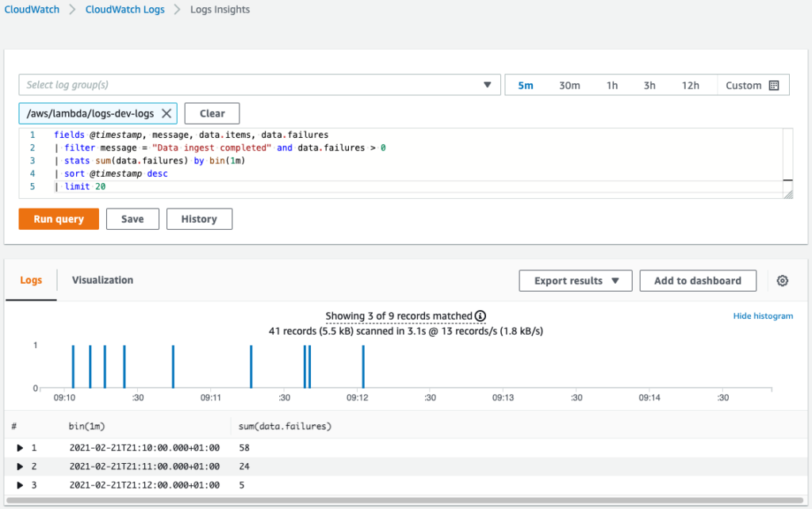812x509 pixels.
Task: Click the # column header
Action: pos(14,427)
